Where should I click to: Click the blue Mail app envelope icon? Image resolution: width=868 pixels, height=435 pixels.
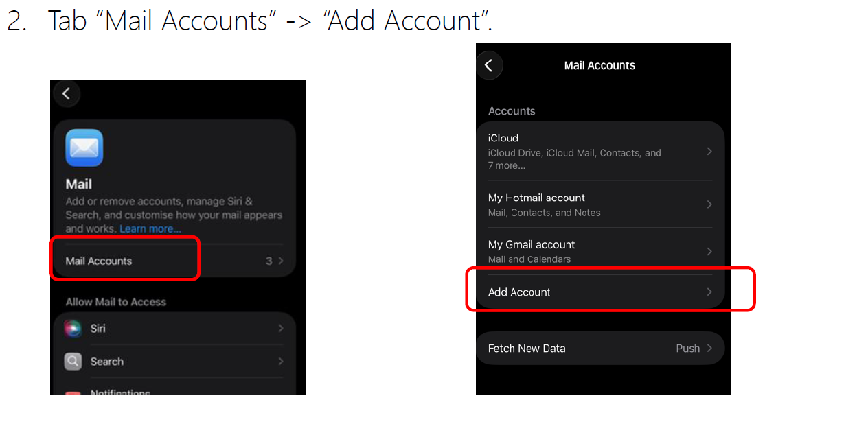tap(84, 148)
